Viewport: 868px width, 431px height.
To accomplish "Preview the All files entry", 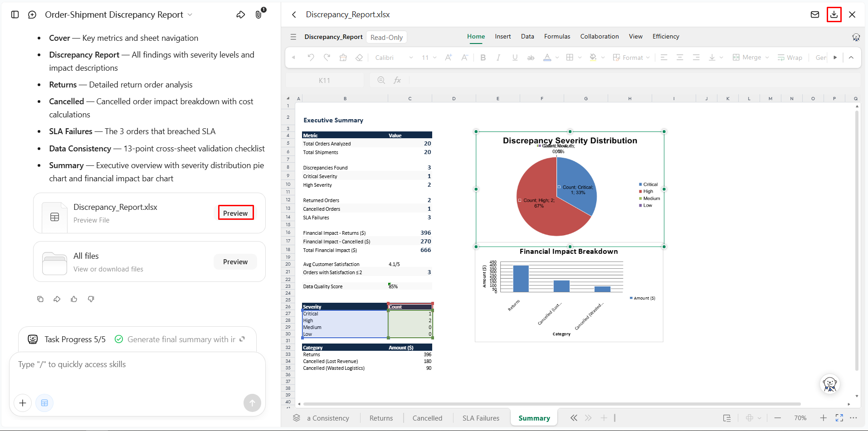I will coord(235,262).
